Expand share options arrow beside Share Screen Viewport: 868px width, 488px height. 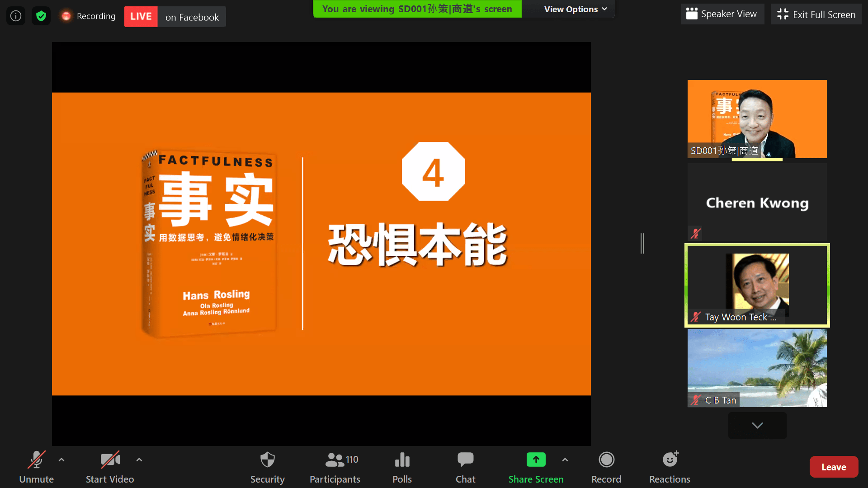tap(565, 460)
